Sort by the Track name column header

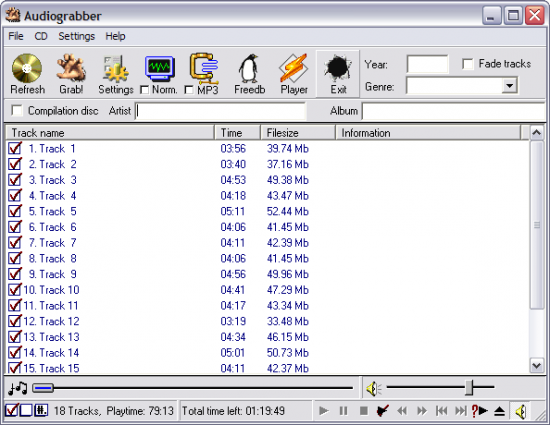[110, 133]
